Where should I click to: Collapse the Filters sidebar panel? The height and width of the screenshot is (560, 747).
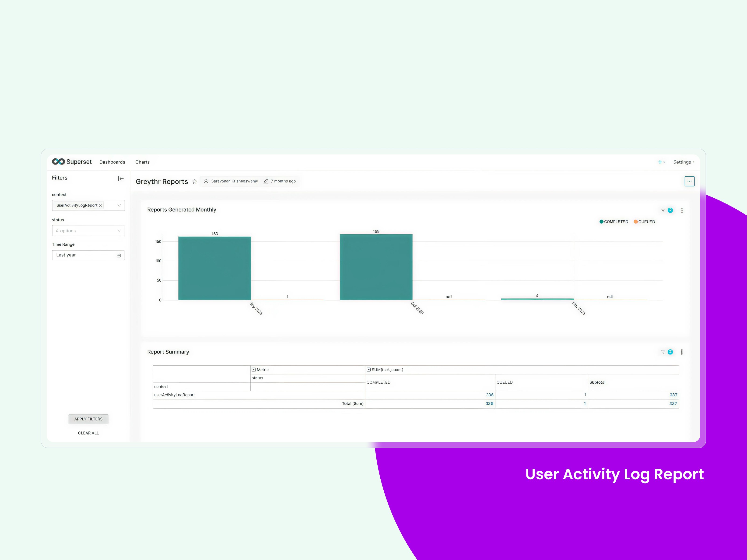[x=121, y=179]
